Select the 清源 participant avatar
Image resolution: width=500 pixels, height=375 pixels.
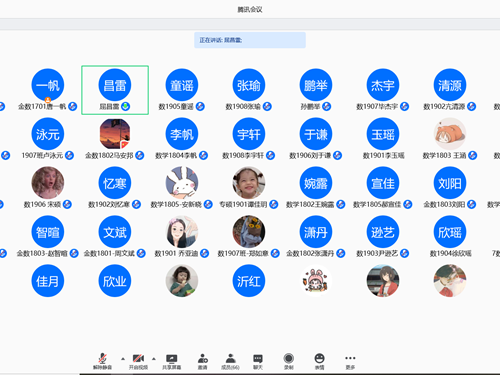(x=450, y=85)
